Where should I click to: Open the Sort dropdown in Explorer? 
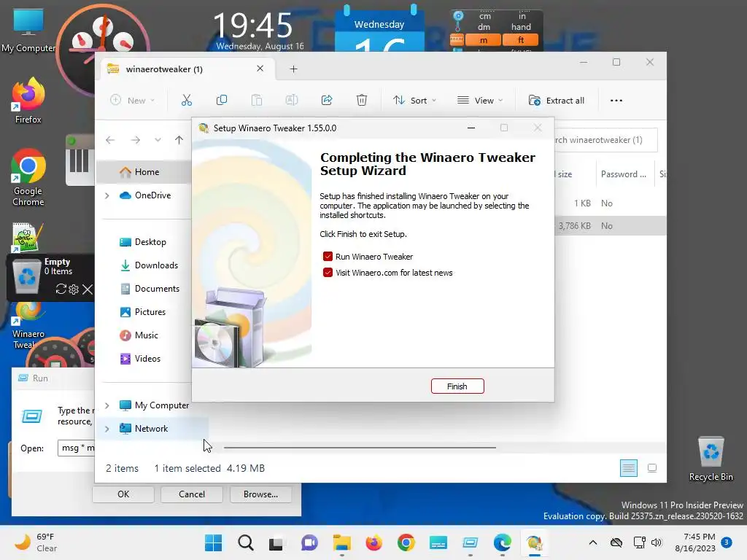pyautogui.click(x=414, y=101)
